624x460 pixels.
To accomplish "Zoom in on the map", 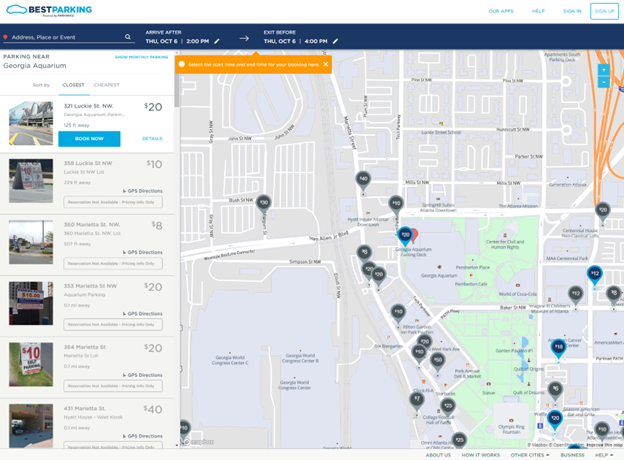I will click(604, 70).
